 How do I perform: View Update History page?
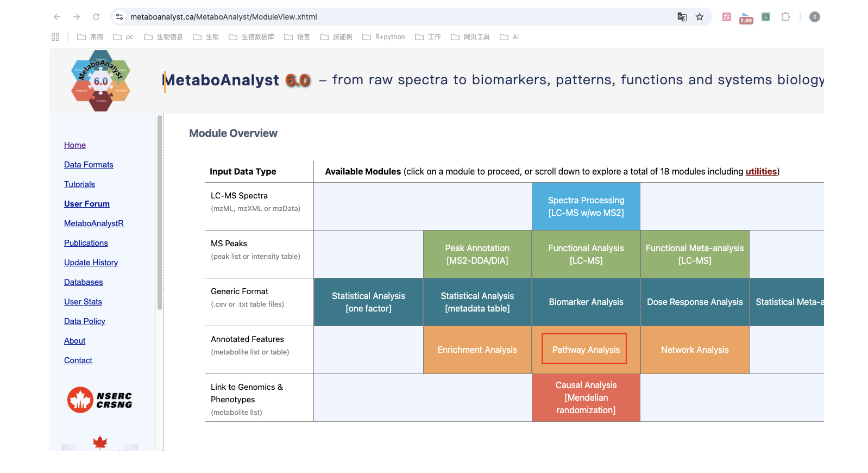coord(91,263)
